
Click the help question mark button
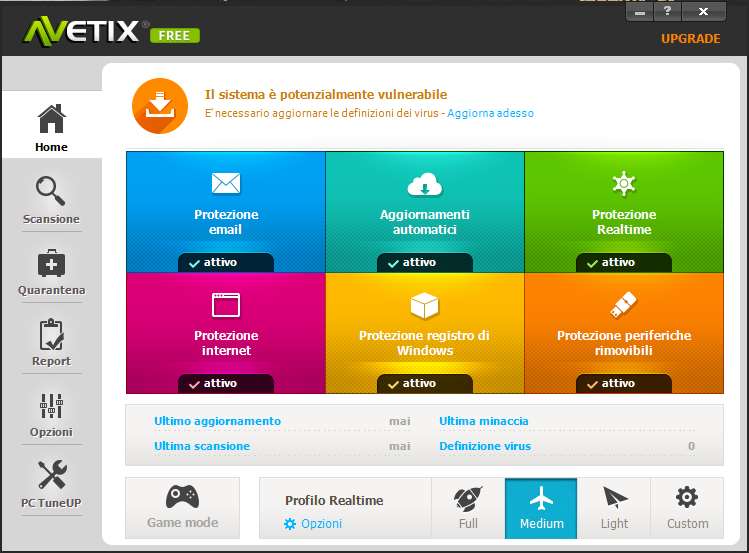(x=667, y=11)
